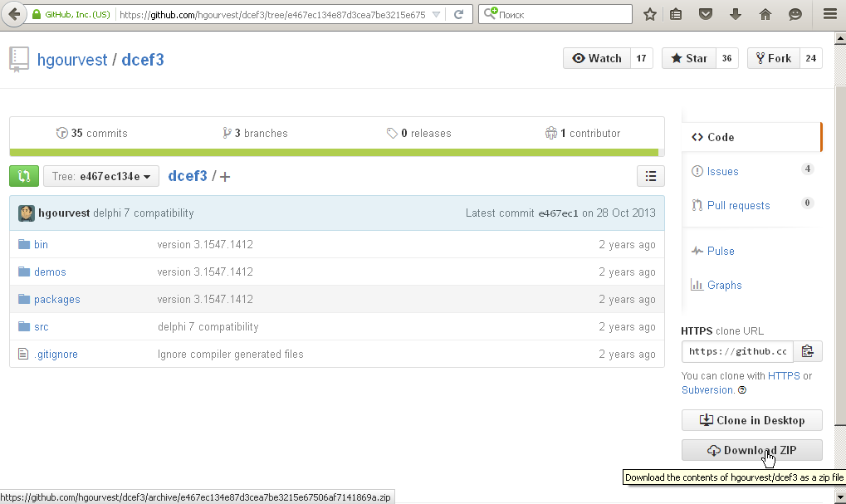Click the green language statistics bar
The image size is (846, 504).
coord(334,153)
